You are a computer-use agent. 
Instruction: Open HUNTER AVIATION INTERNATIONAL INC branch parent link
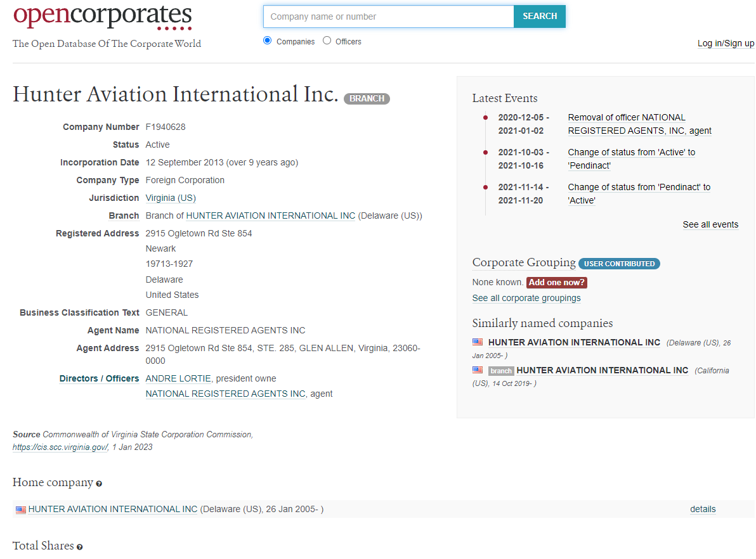pyautogui.click(x=270, y=216)
